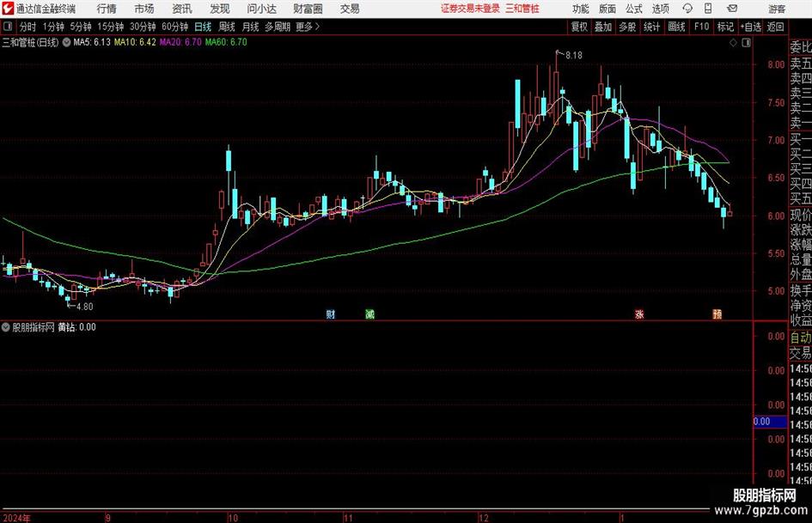Click the 通达信 red app logo
This screenshot has height=523, width=812.
(x=7, y=9)
